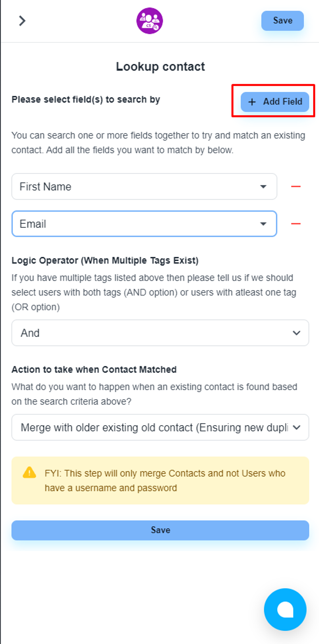
Task: Click the Lookup contact heading
Action: 160,67
